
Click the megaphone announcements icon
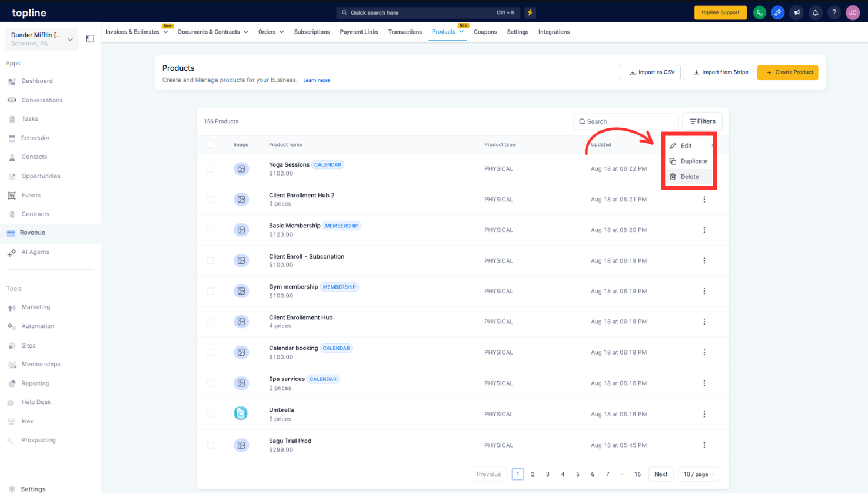(x=796, y=12)
